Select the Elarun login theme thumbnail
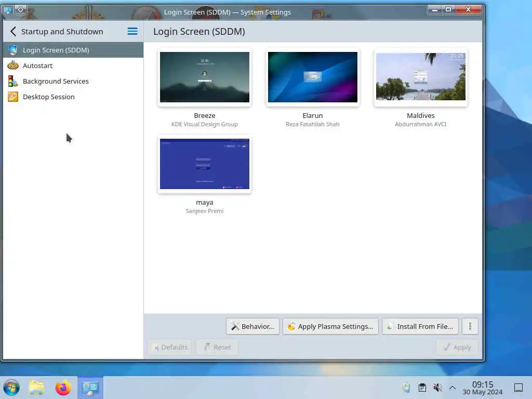The height and width of the screenshot is (399, 532). (x=312, y=77)
